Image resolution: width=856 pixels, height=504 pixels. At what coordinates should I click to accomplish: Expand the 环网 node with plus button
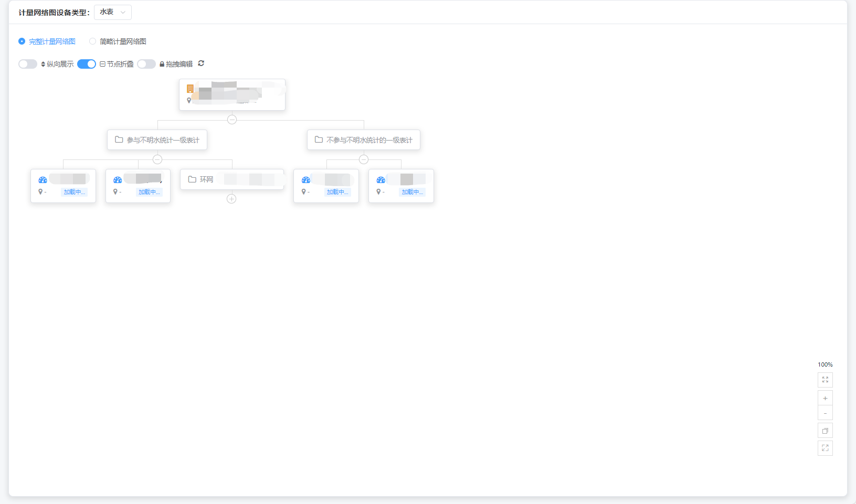231,199
